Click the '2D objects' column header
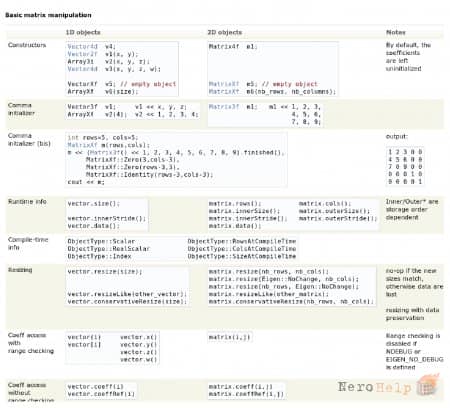The height and width of the screenshot is (408, 450). coord(225,32)
